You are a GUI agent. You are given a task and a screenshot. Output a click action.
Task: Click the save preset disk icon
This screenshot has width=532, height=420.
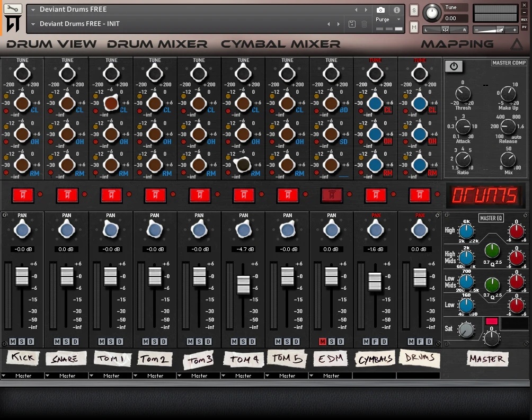(x=352, y=24)
